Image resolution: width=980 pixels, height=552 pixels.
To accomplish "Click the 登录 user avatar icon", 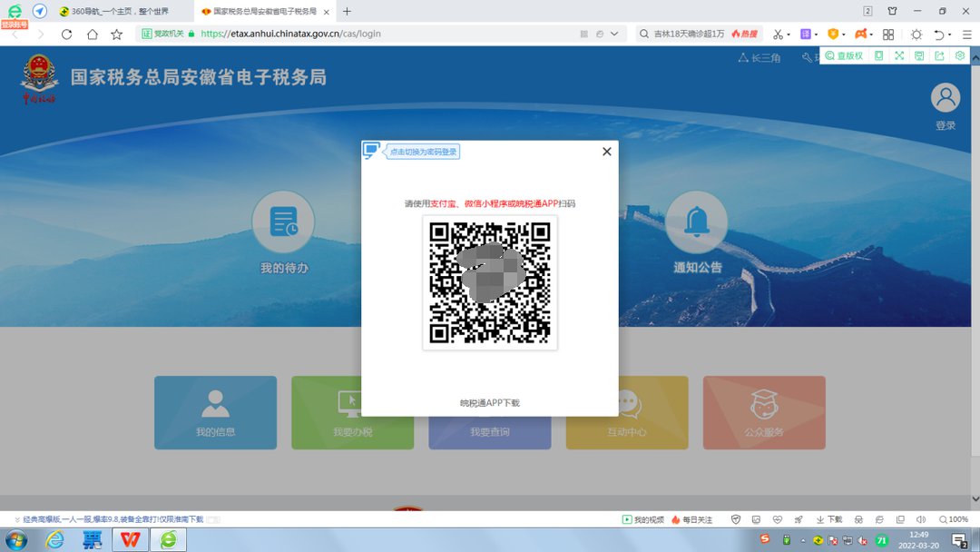I will point(946,98).
